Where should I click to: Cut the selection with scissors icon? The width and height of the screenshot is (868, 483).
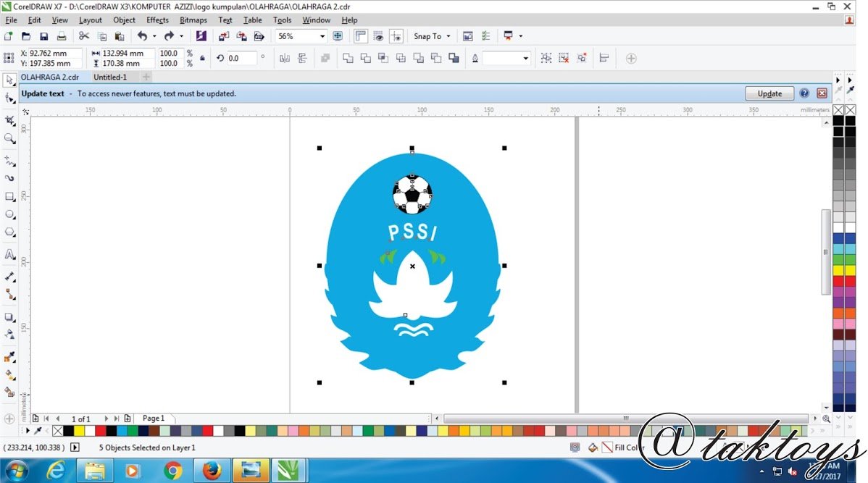point(83,36)
